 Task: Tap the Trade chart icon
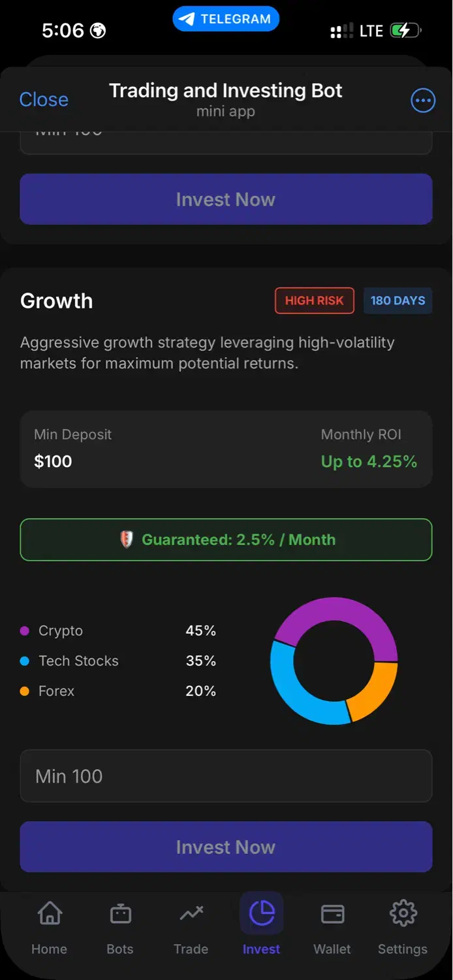click(x=191, y=913)
